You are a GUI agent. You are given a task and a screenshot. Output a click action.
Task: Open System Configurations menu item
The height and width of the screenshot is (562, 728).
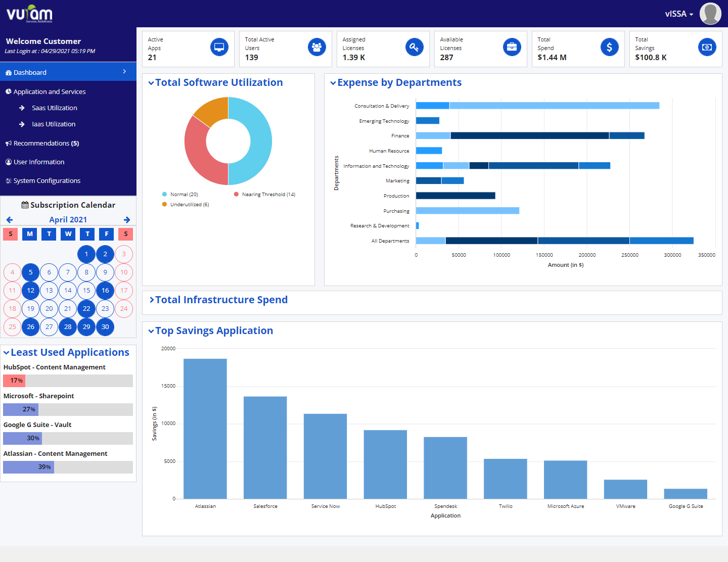coord(47,181)
